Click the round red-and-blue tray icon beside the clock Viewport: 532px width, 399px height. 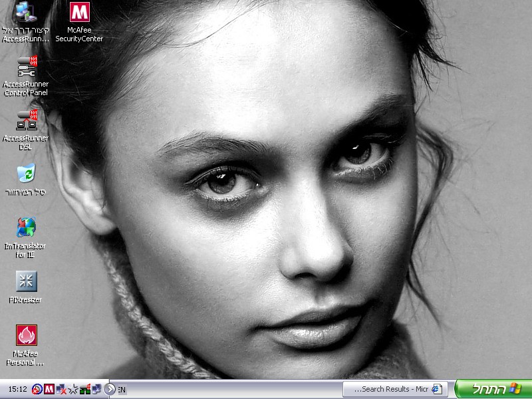point(37,389)
